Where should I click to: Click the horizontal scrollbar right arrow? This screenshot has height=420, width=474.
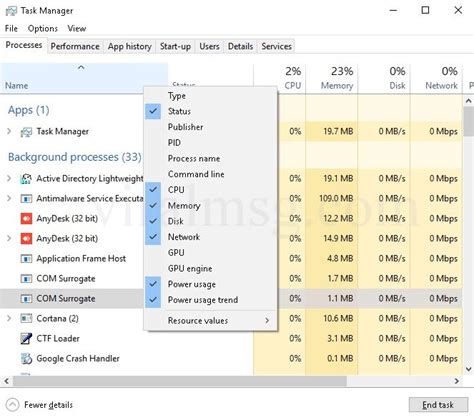point(457,381)
